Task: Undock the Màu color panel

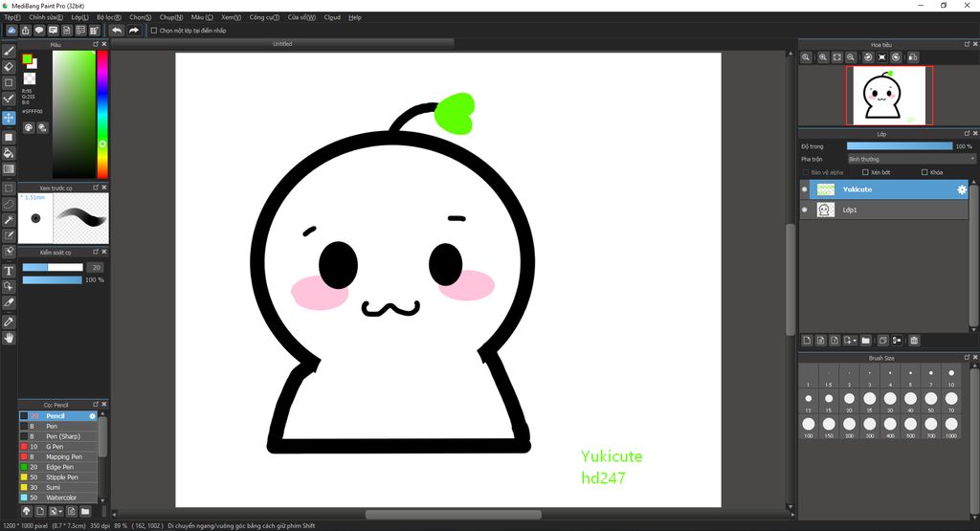Action: (x=96, y=44)
